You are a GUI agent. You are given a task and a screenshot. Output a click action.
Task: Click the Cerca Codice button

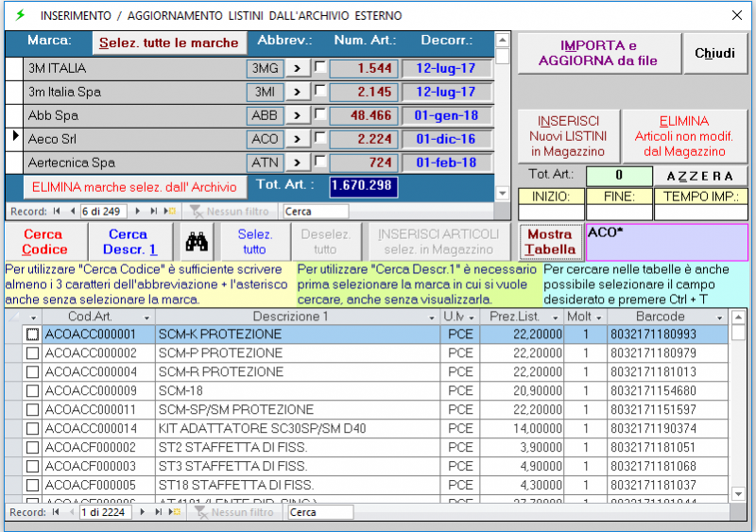pos(45,242)
